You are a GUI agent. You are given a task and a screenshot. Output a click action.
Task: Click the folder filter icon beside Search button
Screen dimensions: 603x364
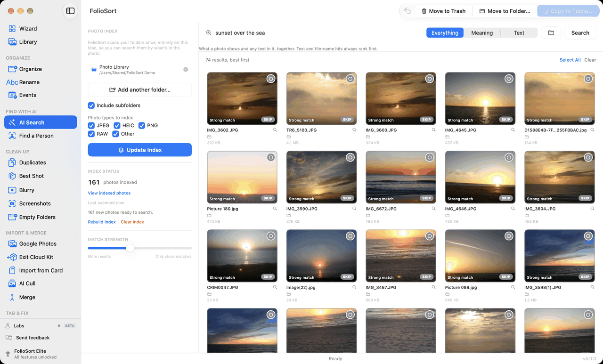point(551,33)
